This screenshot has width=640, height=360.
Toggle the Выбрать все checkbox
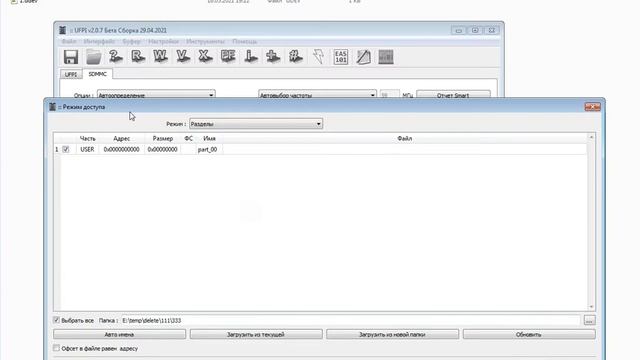pyautogui.click(x=56, y=320)
